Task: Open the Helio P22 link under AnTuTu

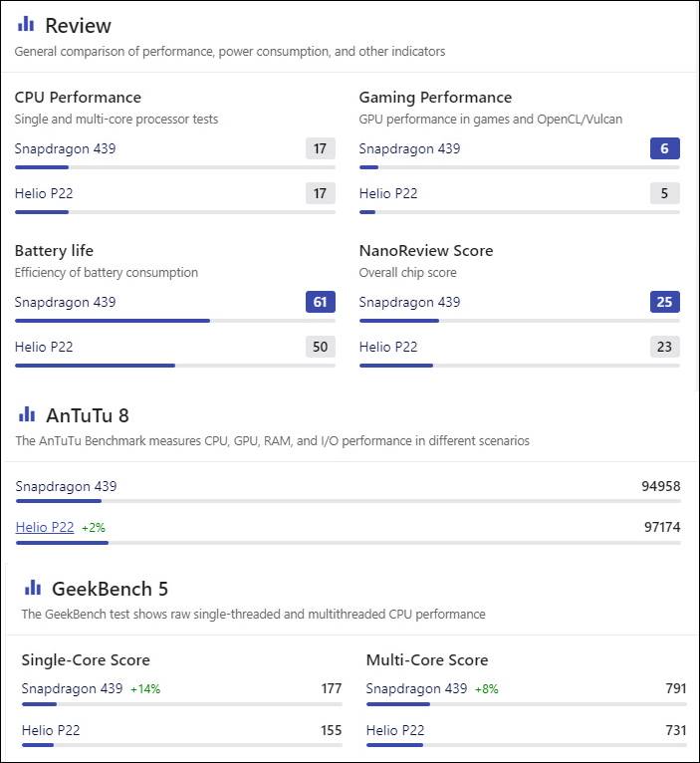Action: pos(45,527)
